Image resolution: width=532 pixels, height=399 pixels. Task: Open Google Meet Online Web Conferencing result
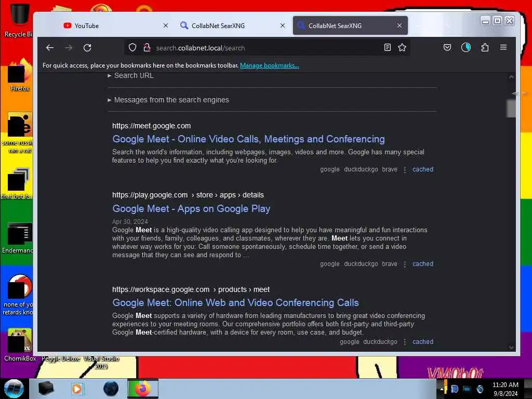point(235,303)
